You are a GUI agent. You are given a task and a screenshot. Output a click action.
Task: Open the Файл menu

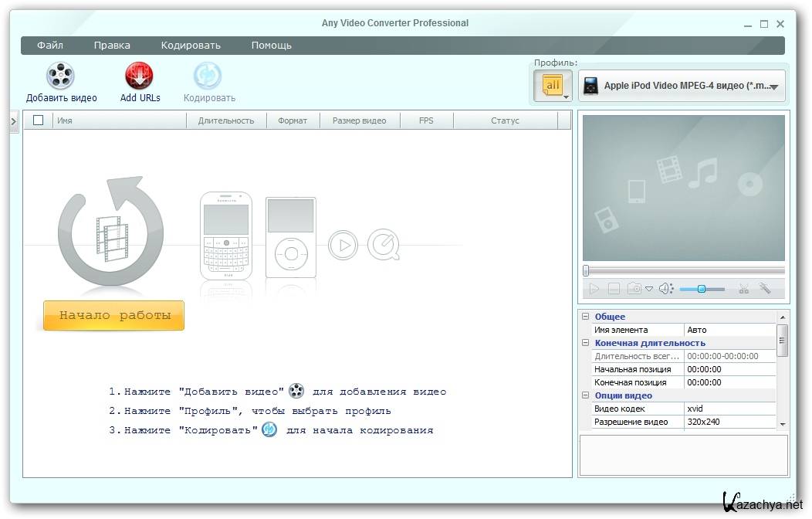coord(50,46)
